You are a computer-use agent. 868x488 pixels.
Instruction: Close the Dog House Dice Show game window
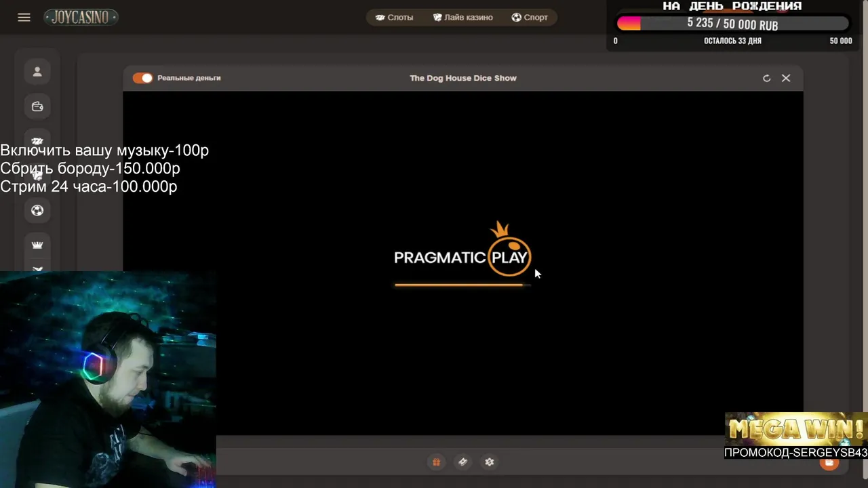pos(786,78)
